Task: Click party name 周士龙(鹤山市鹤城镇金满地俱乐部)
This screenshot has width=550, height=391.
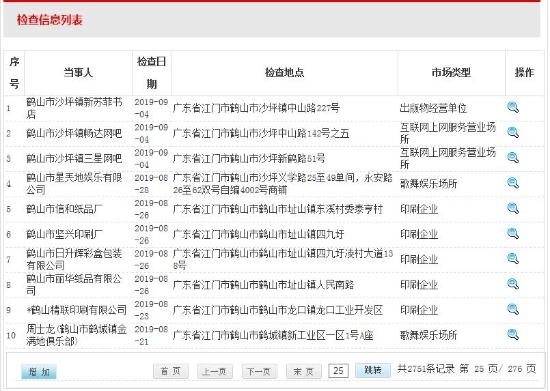Action: [x=76, y=335]
